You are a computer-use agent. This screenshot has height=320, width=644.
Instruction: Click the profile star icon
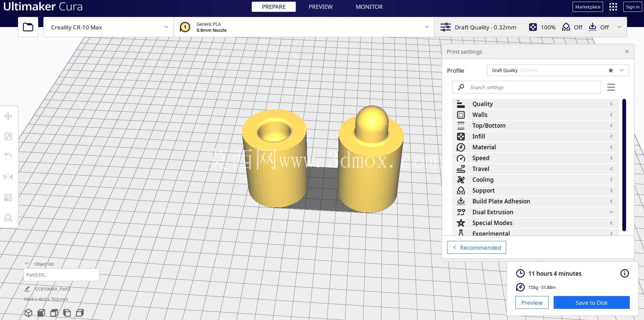click(x=610, y=70)
